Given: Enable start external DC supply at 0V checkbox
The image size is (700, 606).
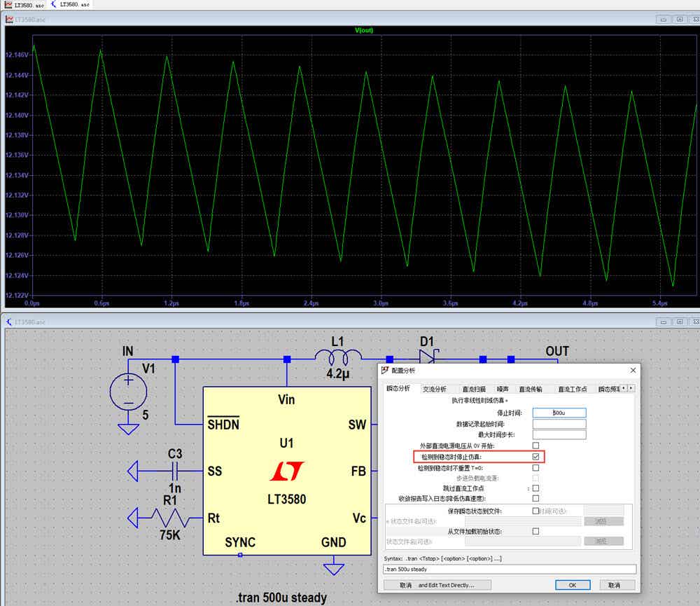Looking at the screenshot, I should tap(535, 446).
